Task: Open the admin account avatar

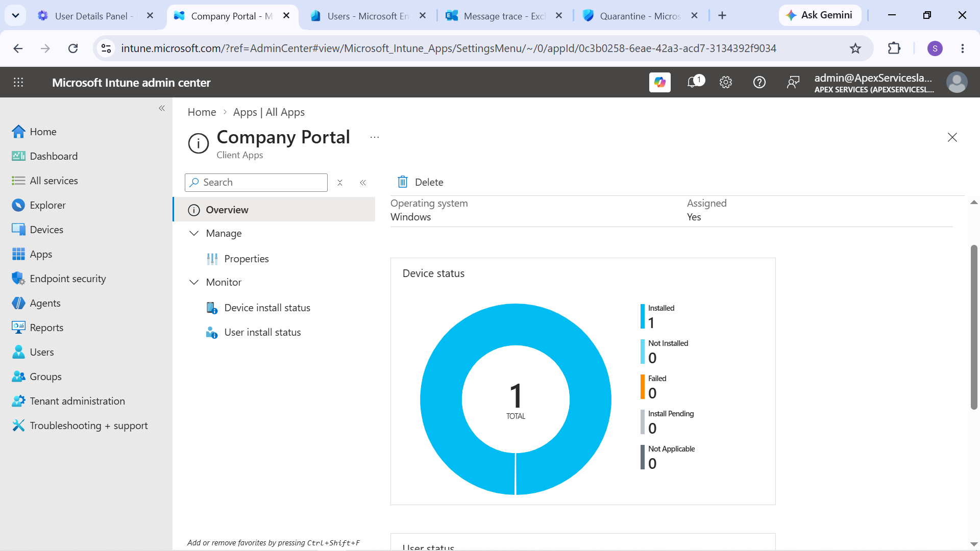Action: pos(957,82)
